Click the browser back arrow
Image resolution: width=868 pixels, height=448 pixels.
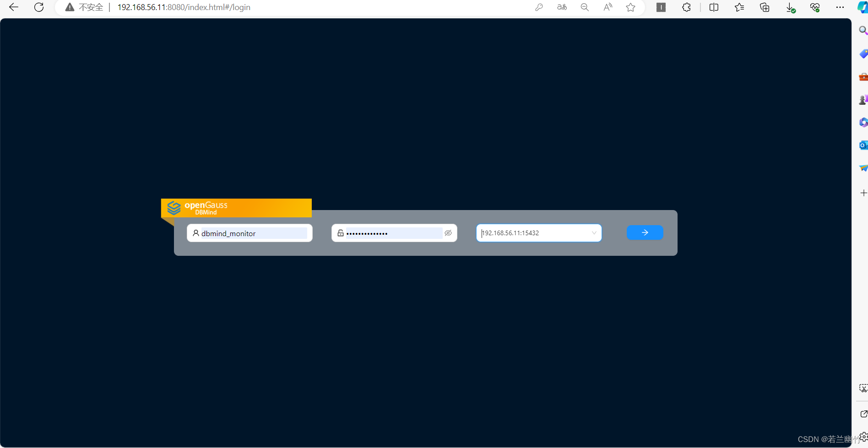pyautogui.click(x=14, y=7)
